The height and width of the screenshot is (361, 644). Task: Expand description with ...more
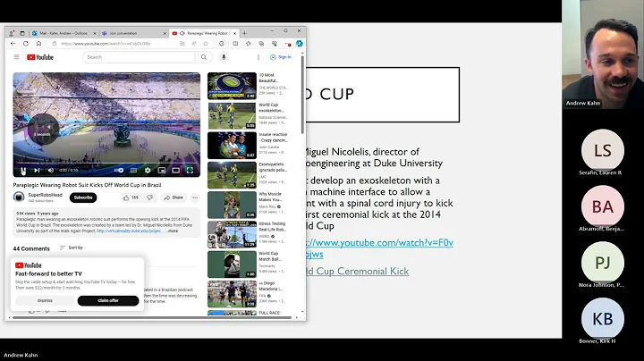click(172, 231)
